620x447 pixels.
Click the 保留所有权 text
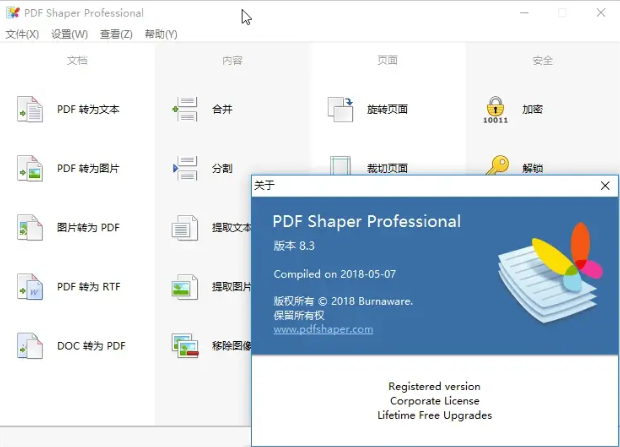299,315
